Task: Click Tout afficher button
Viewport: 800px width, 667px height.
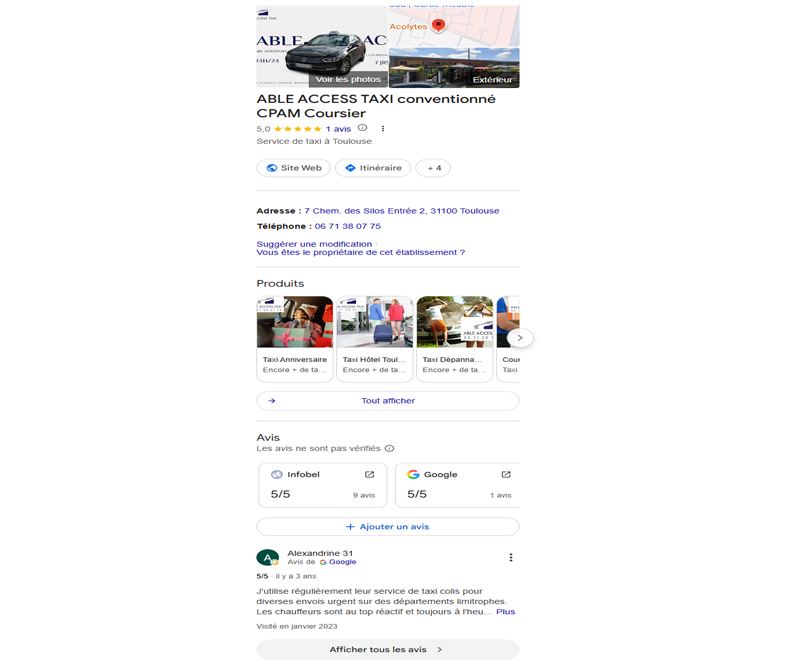Action: [x=388, y=401]
